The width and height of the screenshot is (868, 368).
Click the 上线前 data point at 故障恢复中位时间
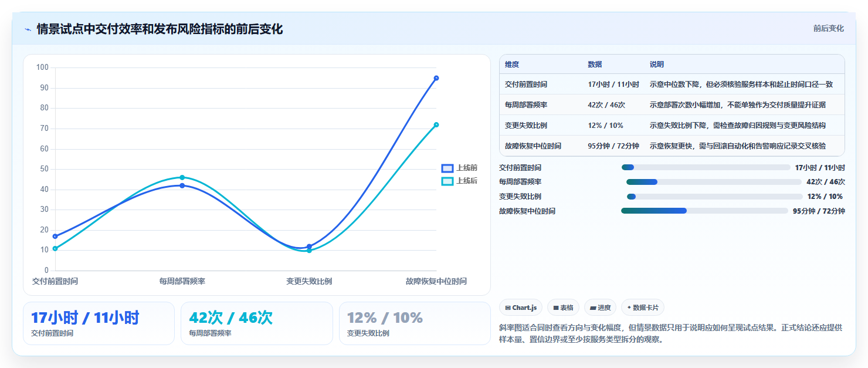tap(436, 78)
